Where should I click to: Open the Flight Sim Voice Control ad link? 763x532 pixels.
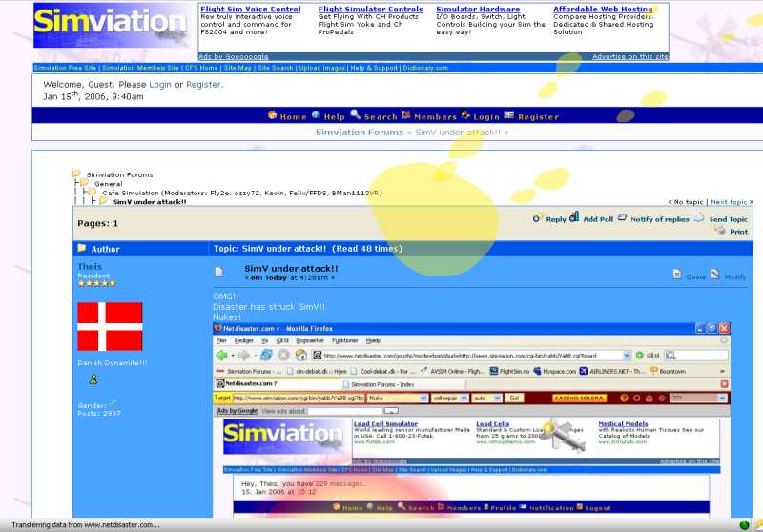coord(251,9)
